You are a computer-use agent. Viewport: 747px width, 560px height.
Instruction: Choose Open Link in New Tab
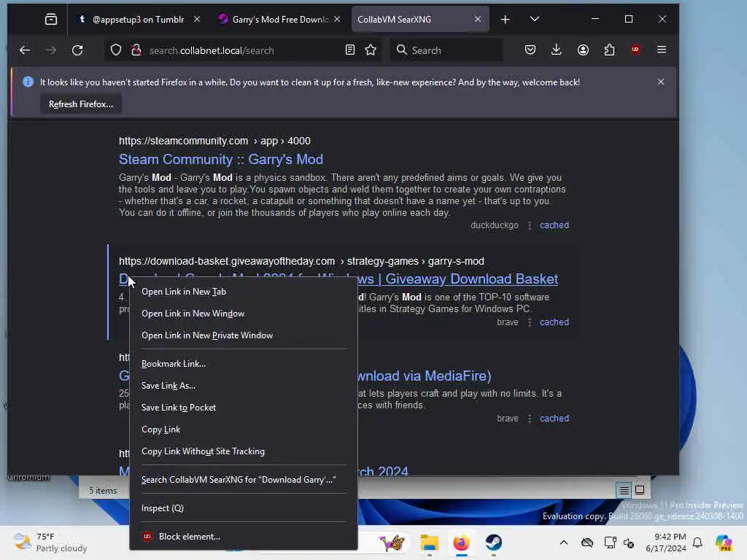pyautogui.click(x=244, y=292)
